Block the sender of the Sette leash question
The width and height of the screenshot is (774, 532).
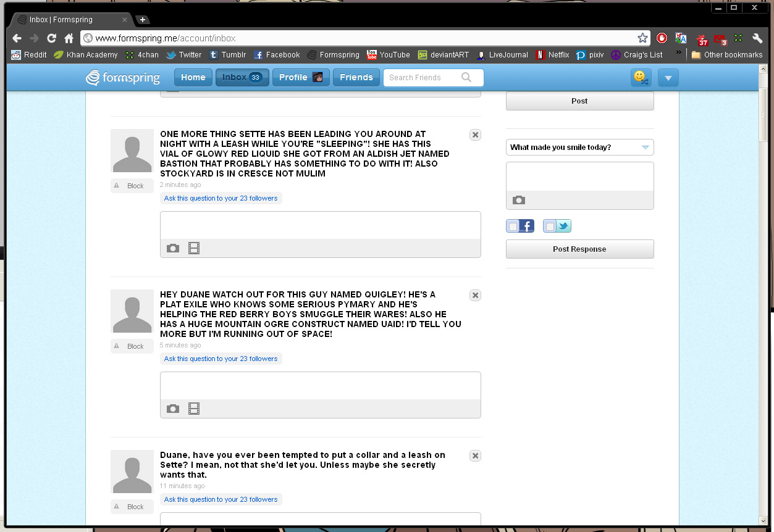[132, 186]
